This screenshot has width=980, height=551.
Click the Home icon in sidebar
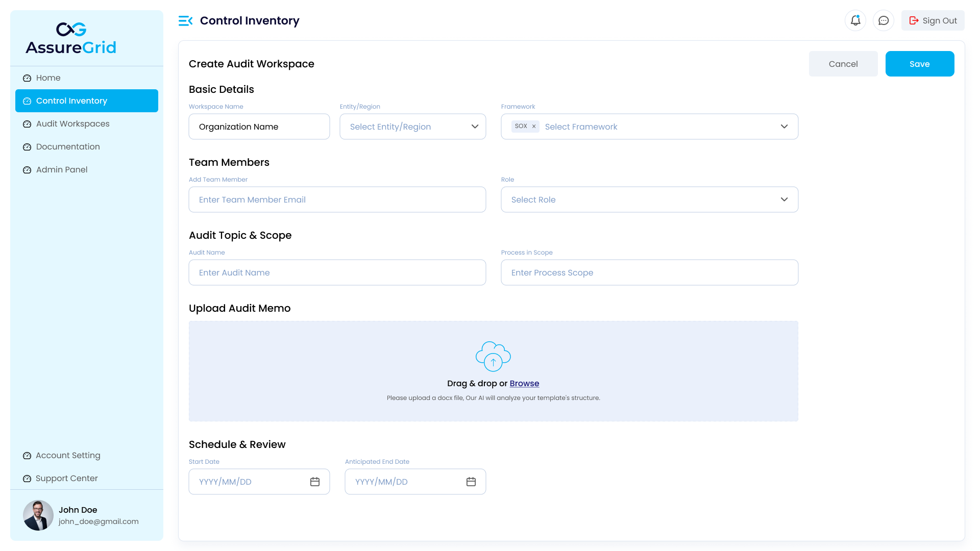tap(27, 78)
